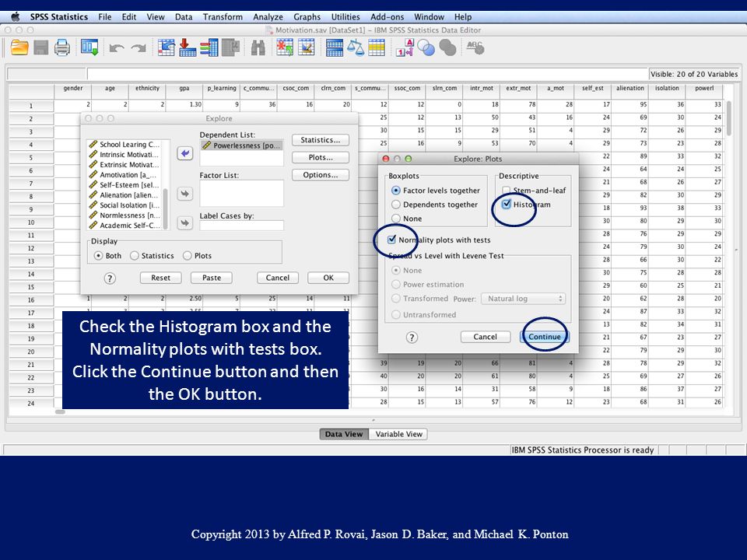The image size is (747, 560).
Task: Click the Save floppy disk icon
Action: 41,48
